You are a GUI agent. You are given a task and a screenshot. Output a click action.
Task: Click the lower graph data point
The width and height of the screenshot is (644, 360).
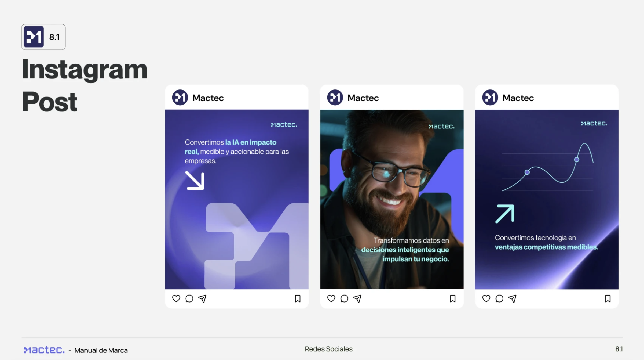coord(527,172)
